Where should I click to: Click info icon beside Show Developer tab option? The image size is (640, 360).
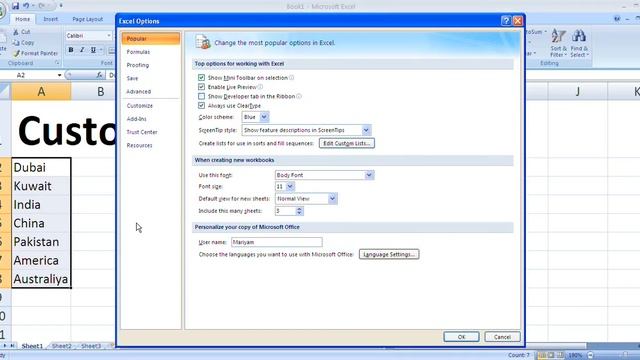click(299, 96)
